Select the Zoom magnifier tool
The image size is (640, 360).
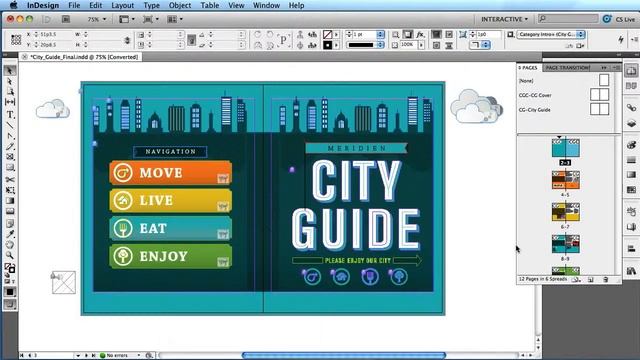point(10,256)
